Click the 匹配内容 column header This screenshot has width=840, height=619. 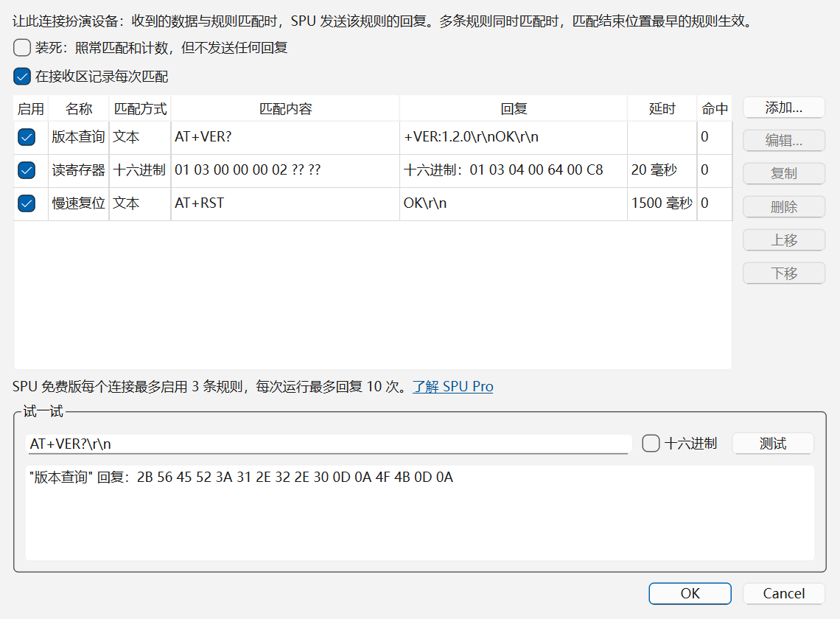click(x=286, y=109)
